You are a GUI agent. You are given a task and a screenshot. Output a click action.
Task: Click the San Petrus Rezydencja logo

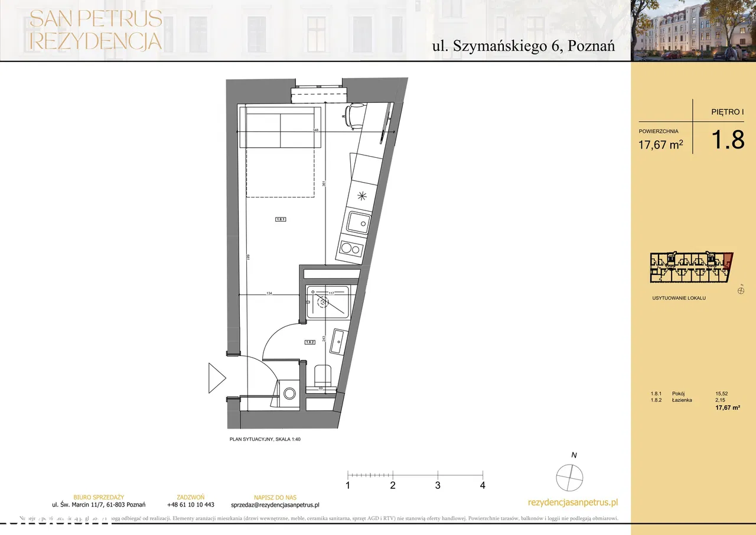click(x=96, y=30)
